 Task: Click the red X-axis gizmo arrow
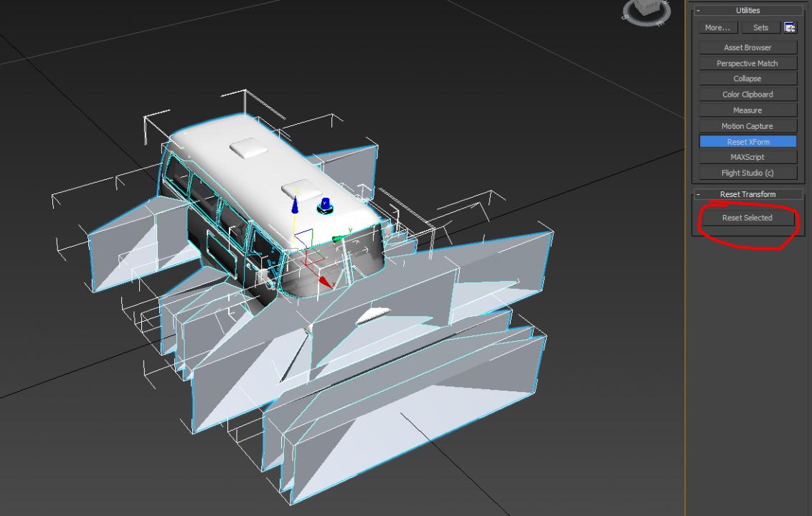point(324,281)
